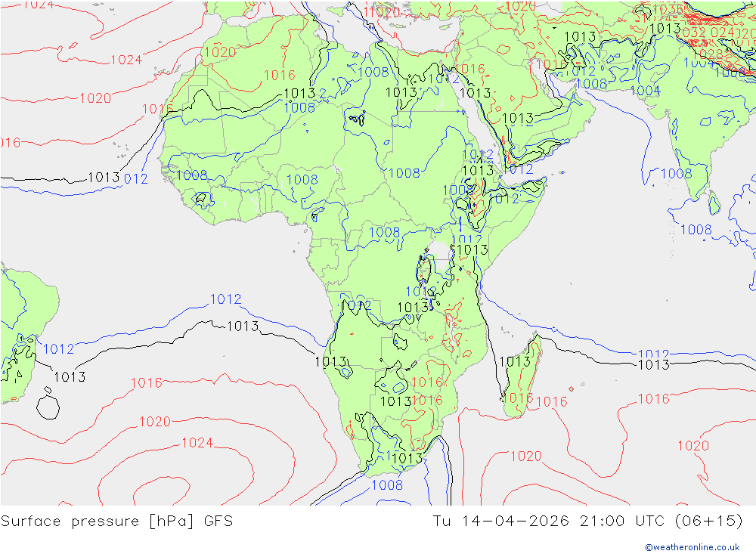Click the red 1020 label southeast of South Africa

click(526, 456)
